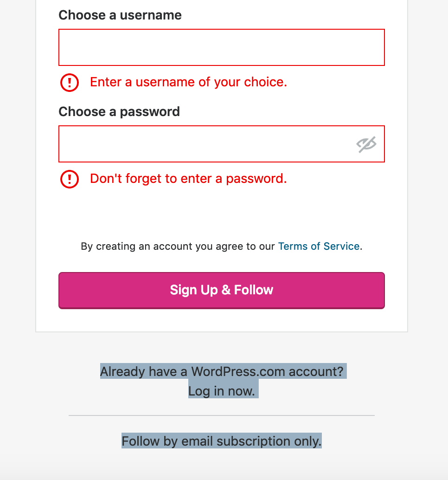Viewport: 448px width, 480px height.
Task: Click the horizontal divider below Log in
Action: click(222, 415)
